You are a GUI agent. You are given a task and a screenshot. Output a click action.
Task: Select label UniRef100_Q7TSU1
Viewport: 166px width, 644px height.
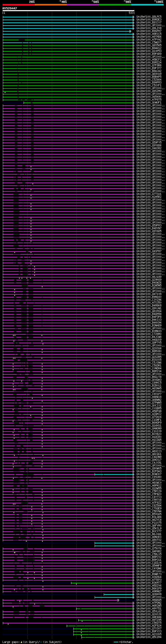(149, 194)
